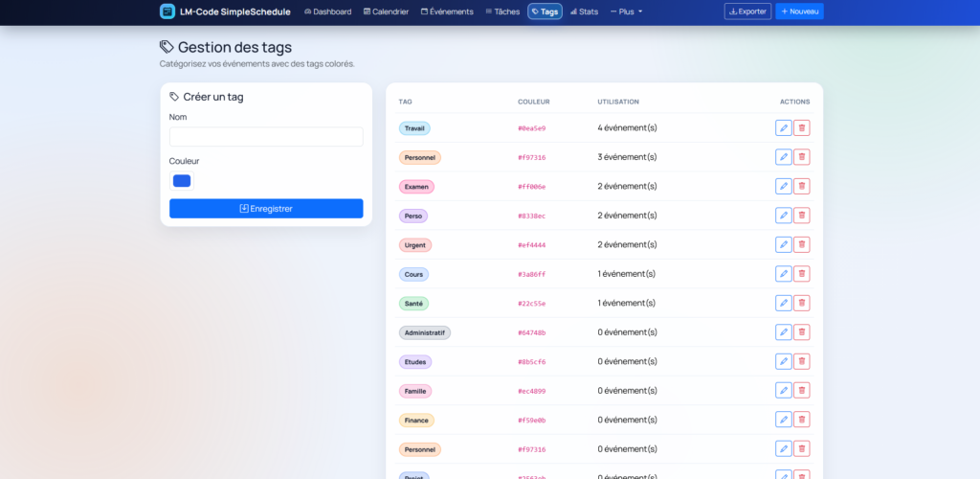Viewport: 980px width, 479px height.
Task: View the Stats page
Action: (x=584, y=11)
